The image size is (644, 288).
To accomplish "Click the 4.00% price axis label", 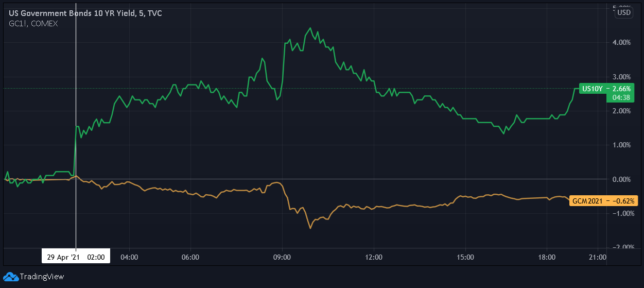I will [x=621, y=42].
